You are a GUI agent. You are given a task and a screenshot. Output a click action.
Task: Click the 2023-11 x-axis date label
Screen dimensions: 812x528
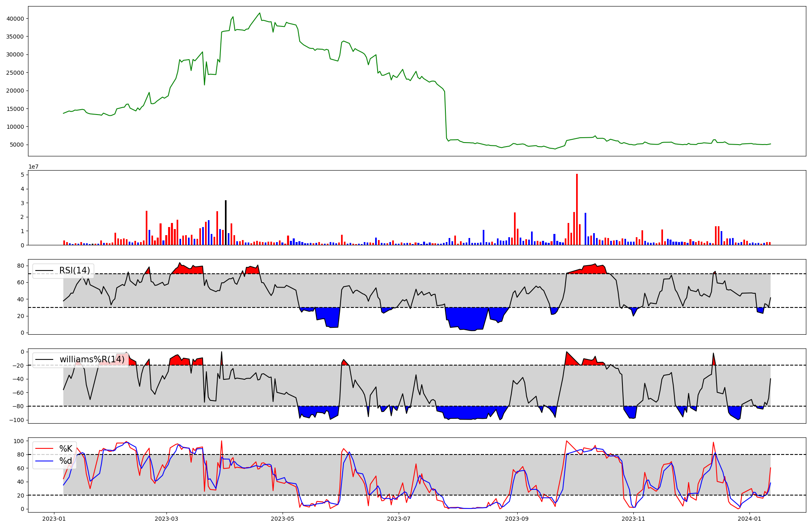[633, 519]
